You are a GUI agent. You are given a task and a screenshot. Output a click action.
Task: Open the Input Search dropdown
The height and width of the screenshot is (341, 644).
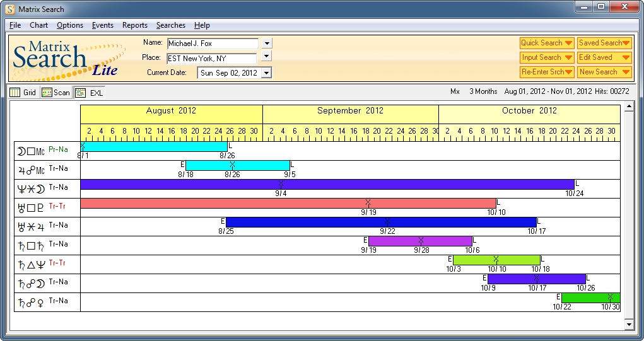[547, 57]
